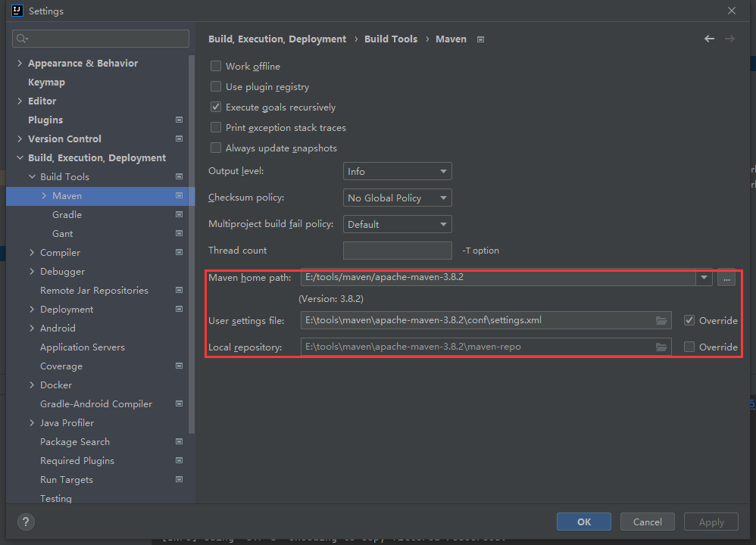Click the Cancel button

click(647, 522)
